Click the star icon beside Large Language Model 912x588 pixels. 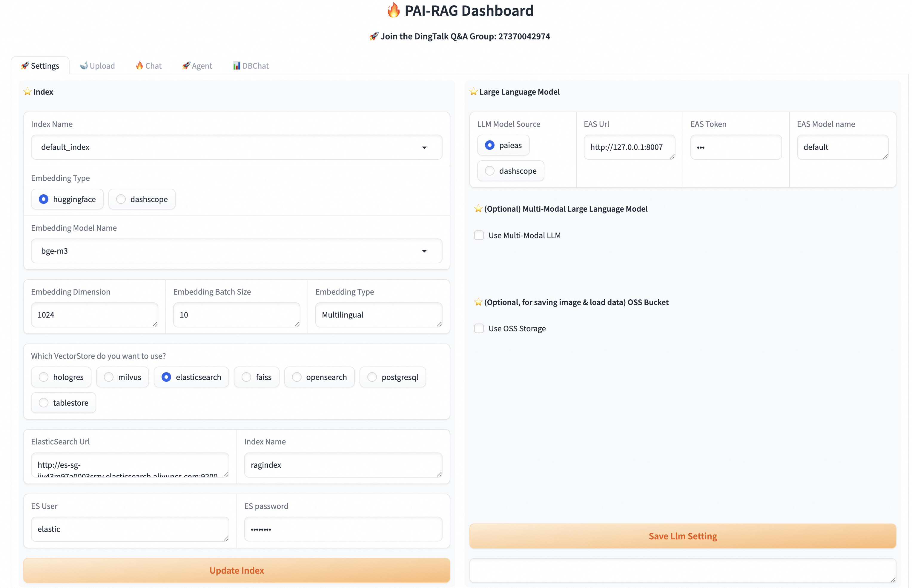[x=473, y=92]
